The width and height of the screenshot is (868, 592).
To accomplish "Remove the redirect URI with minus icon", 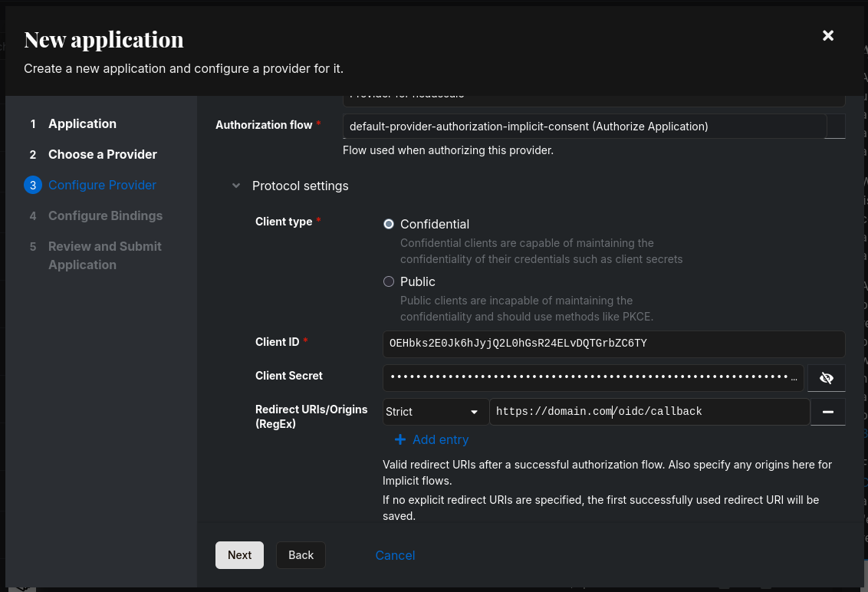I will tap(828, 412).
